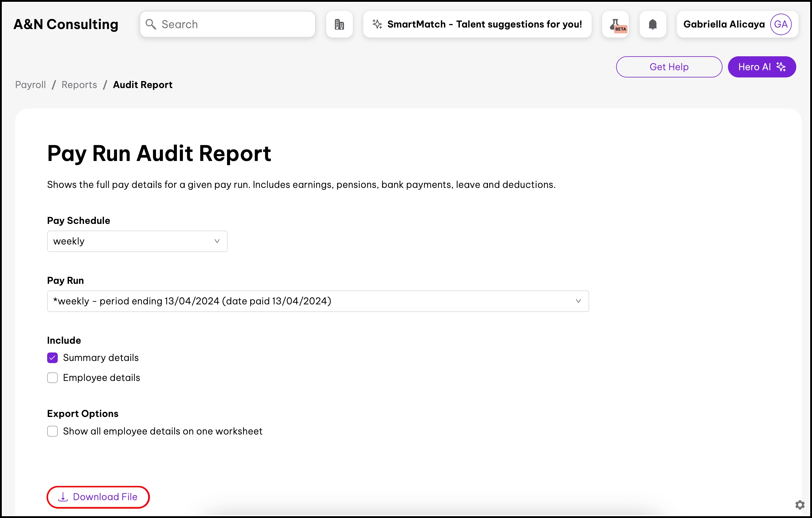
Task: Click the Hero AI sparkle icon
Action: tap(781, 67)
